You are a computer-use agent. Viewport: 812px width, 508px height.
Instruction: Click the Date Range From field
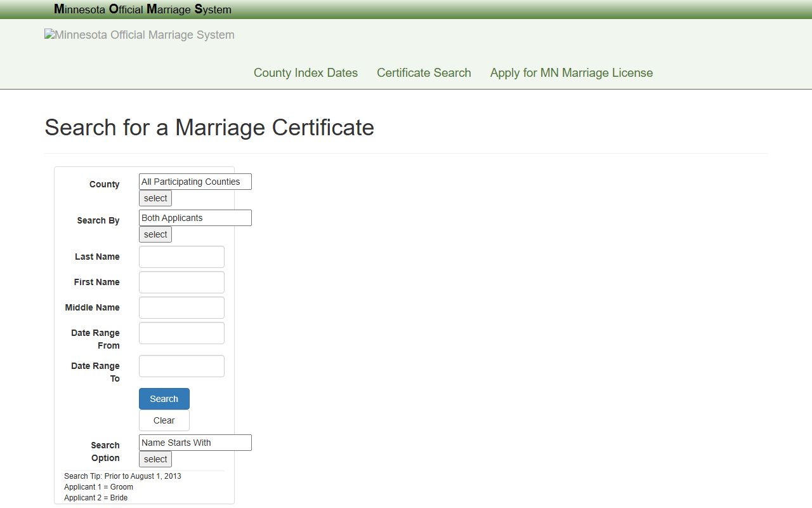pos(181,333)
